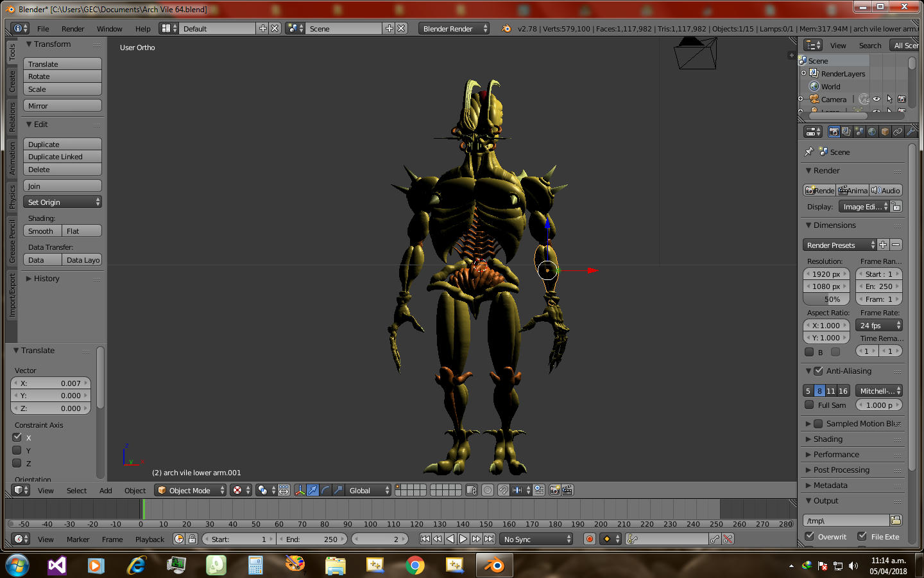924x578 pixels.
Task: Enable the Z constraint axis checkbox
Action: tap(17, 463)
